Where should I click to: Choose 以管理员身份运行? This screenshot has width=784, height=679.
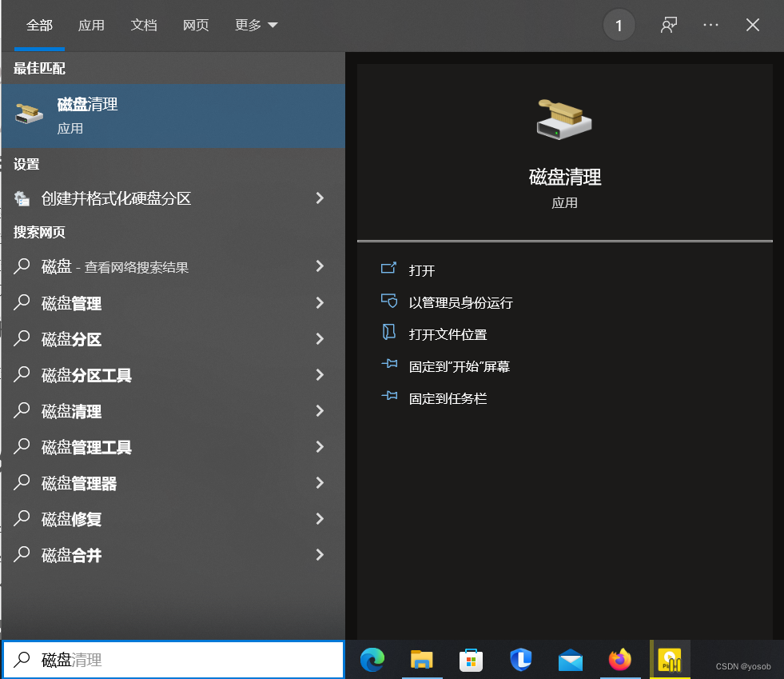(x=460, y=303)
